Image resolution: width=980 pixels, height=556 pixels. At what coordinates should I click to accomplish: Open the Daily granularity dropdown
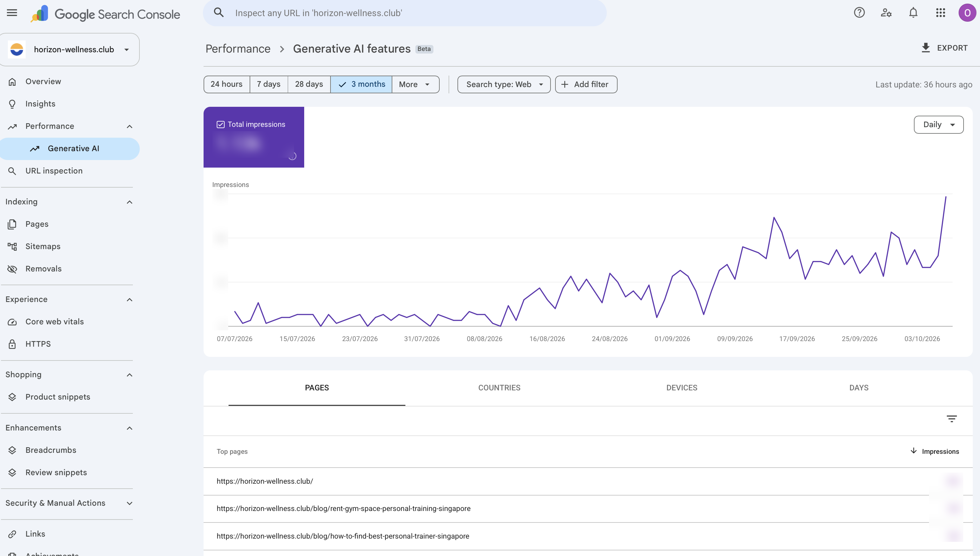point(938,125)
